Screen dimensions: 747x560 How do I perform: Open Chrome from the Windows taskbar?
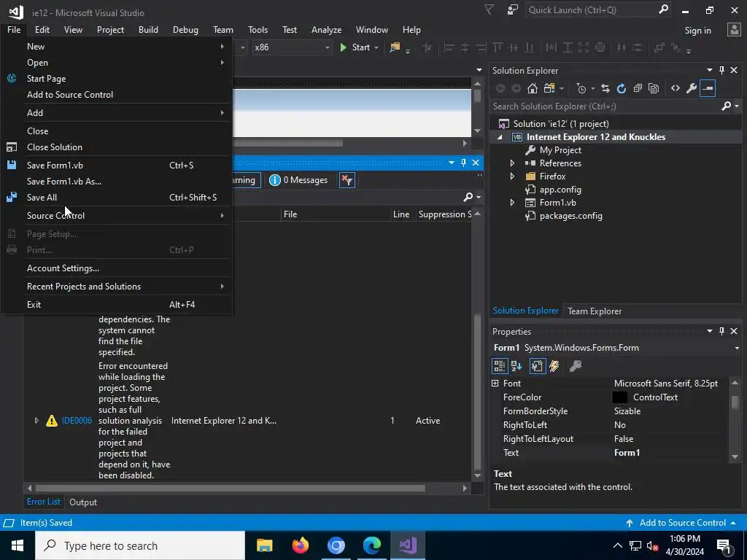click(x=336, y=545)
